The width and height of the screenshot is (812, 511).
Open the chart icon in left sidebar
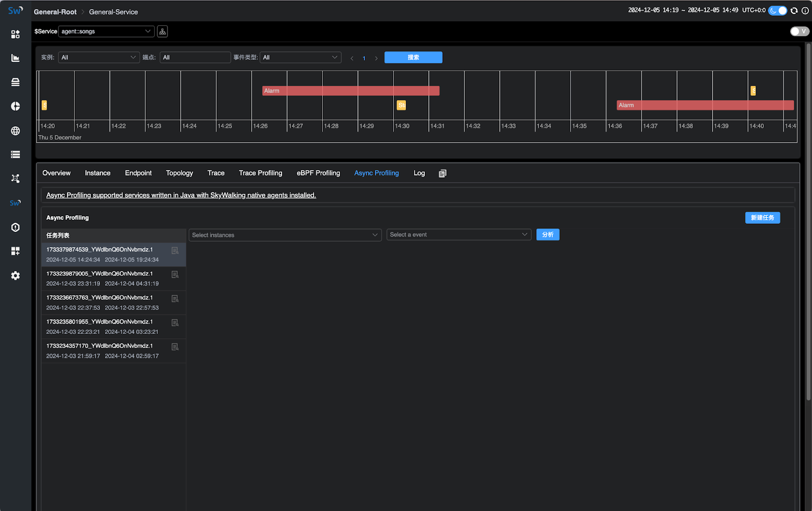(15, 58)
